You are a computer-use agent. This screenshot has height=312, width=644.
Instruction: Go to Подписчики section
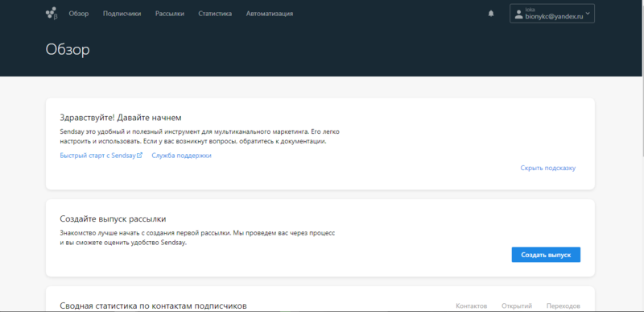[122, 14]
